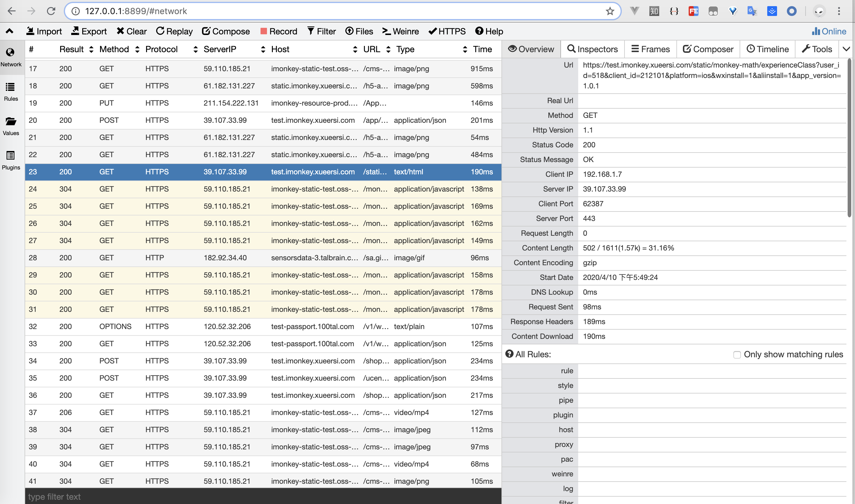Focus the type filter text field

[x=263, y=497]
